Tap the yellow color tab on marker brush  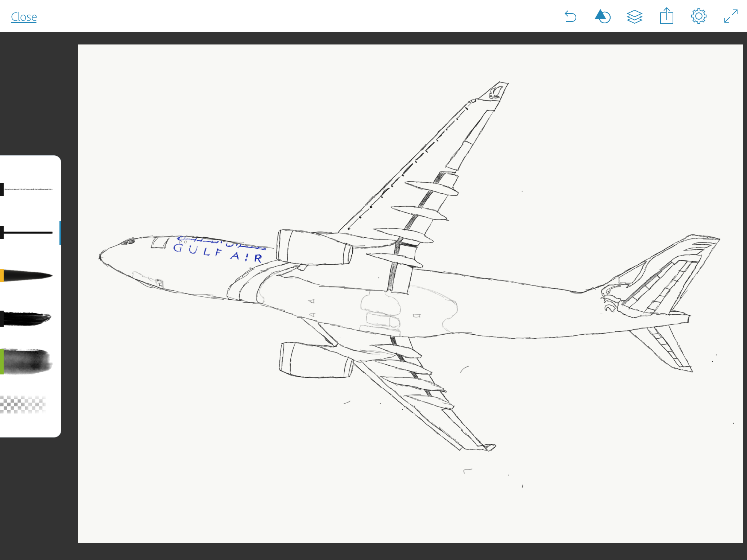[1, 276]
